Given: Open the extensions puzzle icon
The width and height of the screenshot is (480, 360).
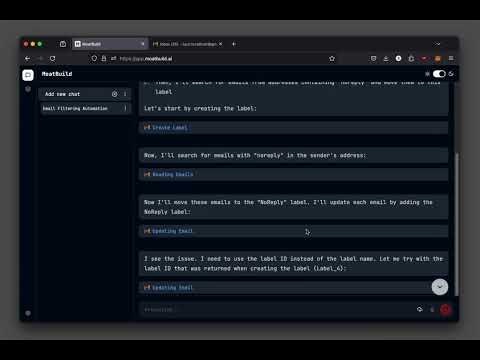Looking at the screenshot, I should pos(411,59).
